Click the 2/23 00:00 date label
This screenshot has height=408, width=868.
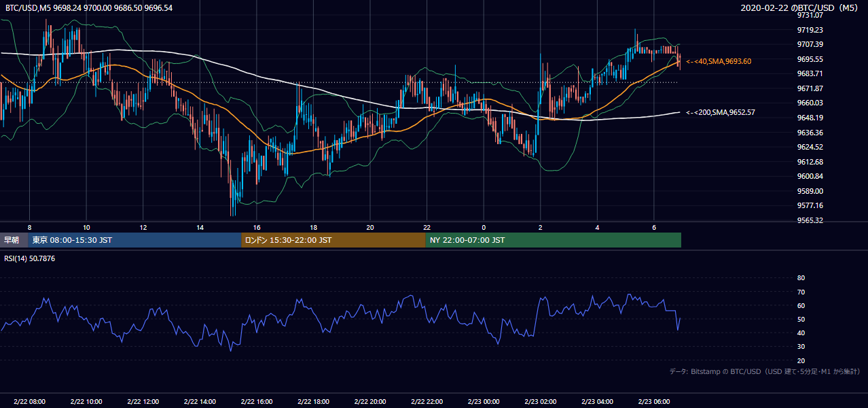tap(484, 402)
